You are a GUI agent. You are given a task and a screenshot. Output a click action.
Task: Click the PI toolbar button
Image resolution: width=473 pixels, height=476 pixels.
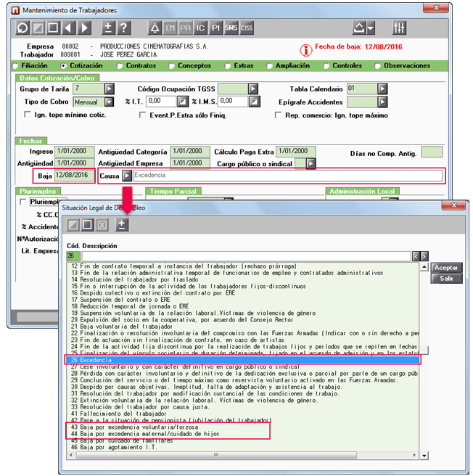pyautogui.click(x=215, y=28)
